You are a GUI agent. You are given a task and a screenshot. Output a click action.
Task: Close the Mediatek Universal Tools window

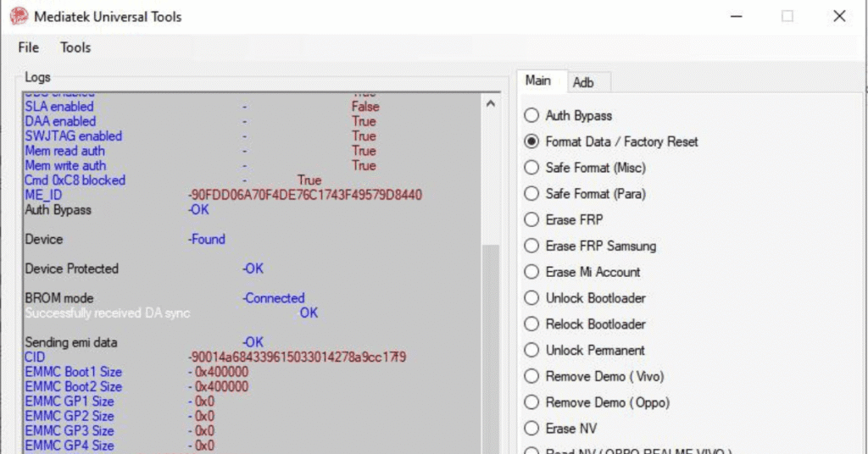coord(839,17)
